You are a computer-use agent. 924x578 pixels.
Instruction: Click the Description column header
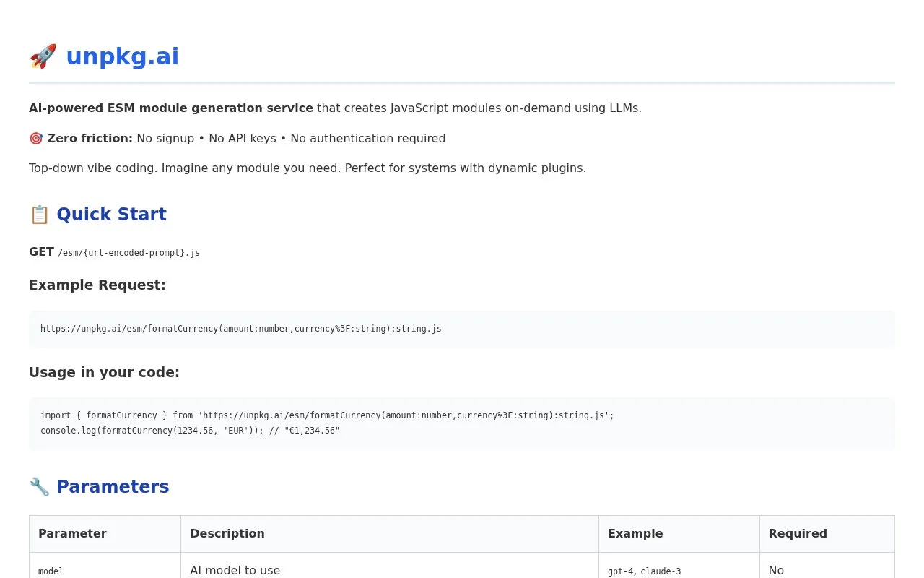390,534
